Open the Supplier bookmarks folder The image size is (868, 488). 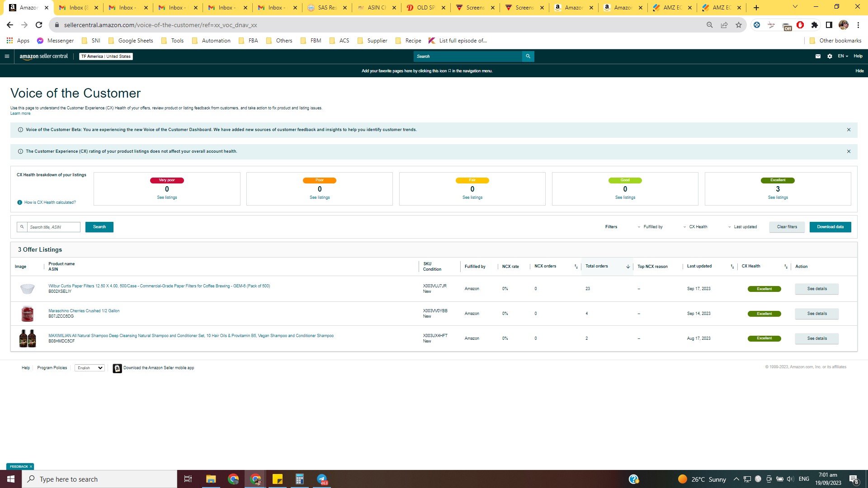372,41
